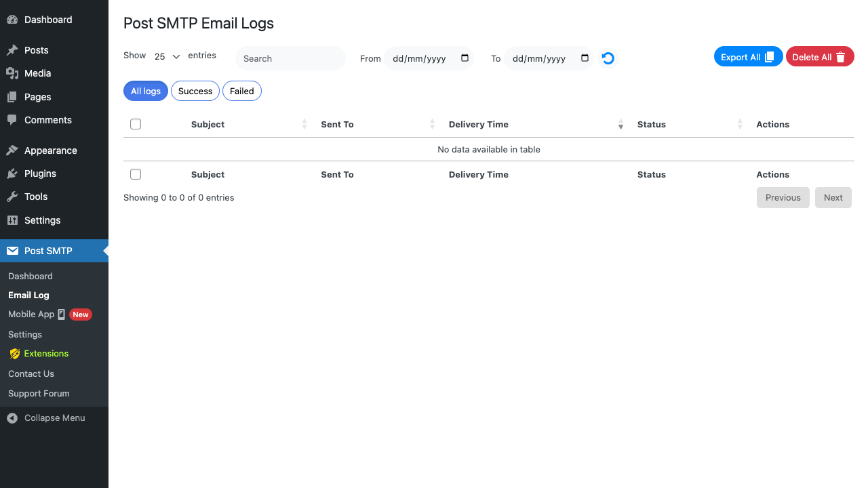
Task: Click the Pages icon in sidebar
Action: (x=12, y=97)
